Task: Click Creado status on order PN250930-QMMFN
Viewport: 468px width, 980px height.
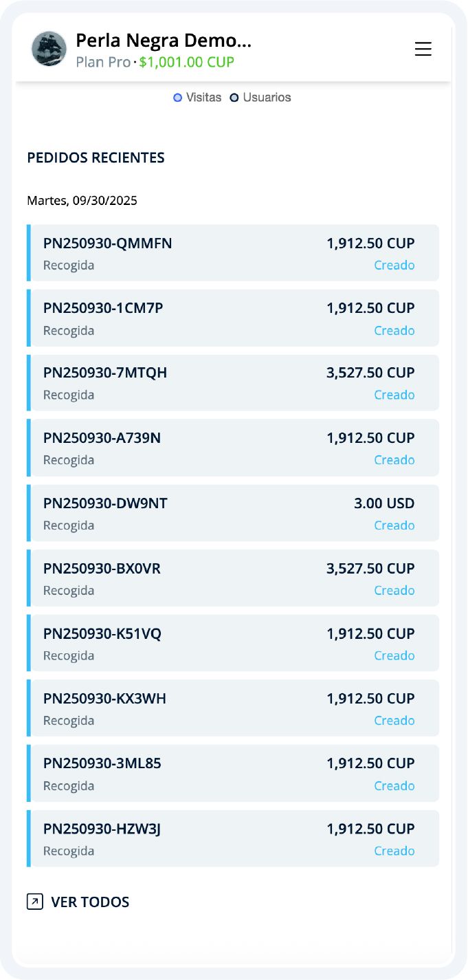Action: [394, 265]
